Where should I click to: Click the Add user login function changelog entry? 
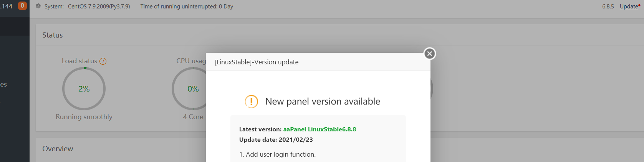point(277,154)
